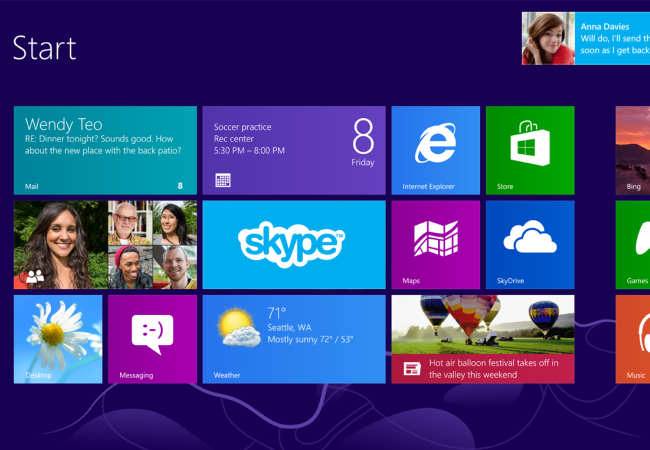650x450 pixels.
Task: Click the unread mail count 8
Action: point(180,186)
